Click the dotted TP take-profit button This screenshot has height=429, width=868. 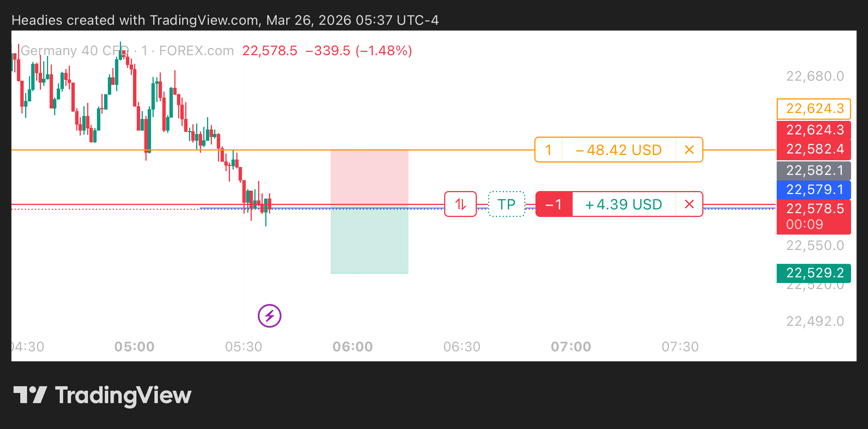tap(507, 204)
